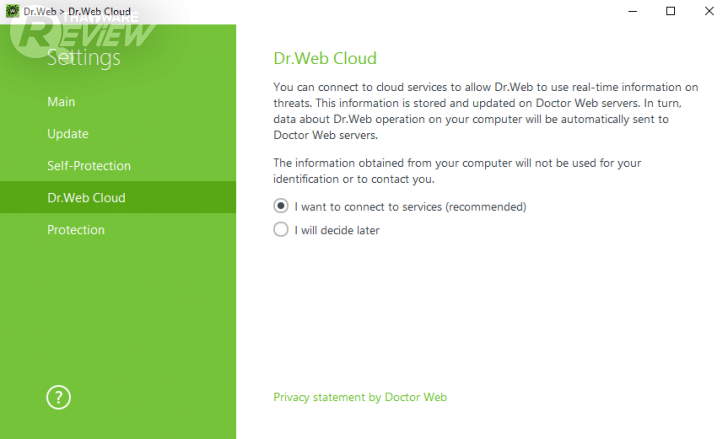Click the cloud services description paragraph
The width and height of the screenshot is (728, 439).
click(485, 110)
